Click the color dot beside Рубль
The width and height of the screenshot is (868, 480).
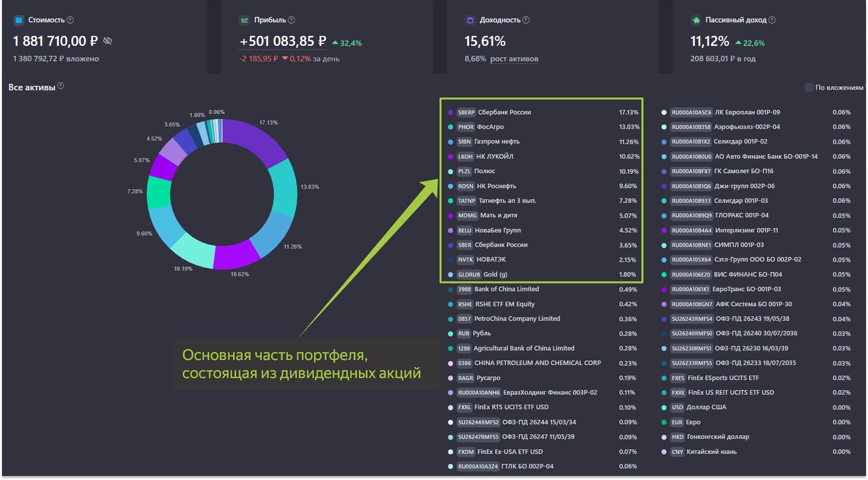pyautogui.click(x=451, y=334)
